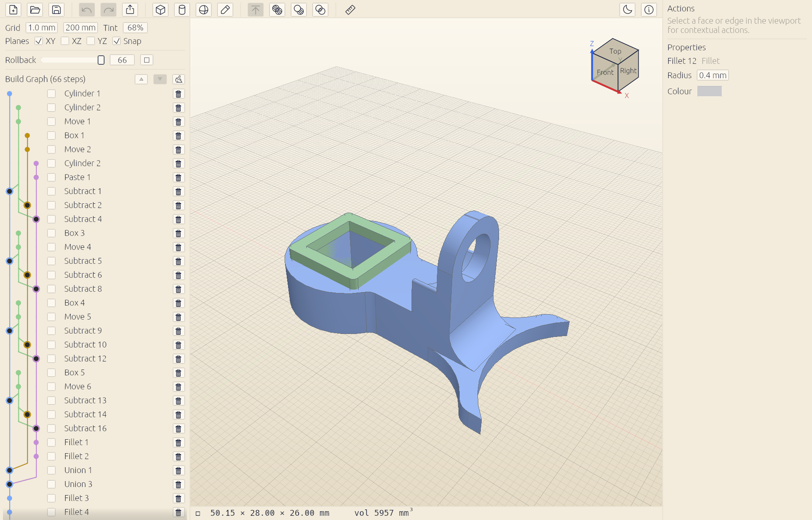The width and height of the screenshot is (812, 520).
Task: Click the square button beside rollback value
Action: (x=147, y=60)
